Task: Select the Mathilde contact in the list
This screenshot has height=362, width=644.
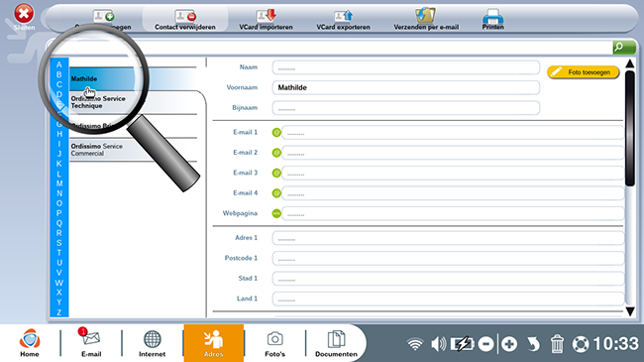Action: 132,78
